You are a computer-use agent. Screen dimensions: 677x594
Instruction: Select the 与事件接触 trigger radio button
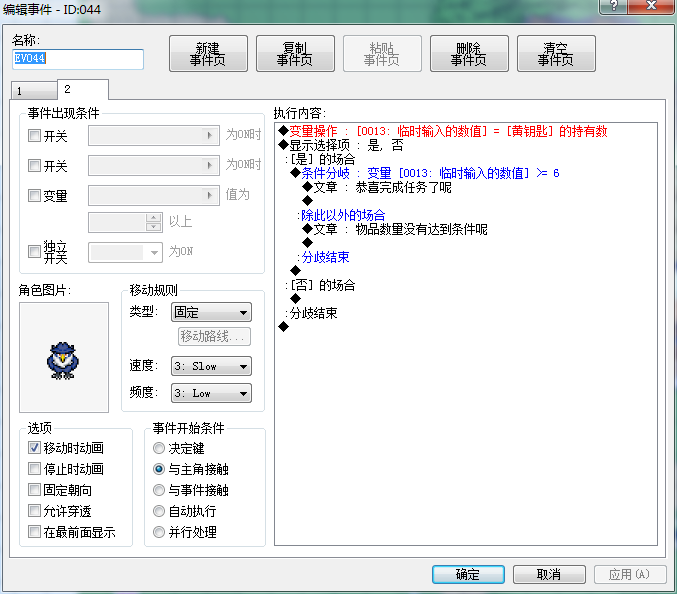click(x=159, y=490)
